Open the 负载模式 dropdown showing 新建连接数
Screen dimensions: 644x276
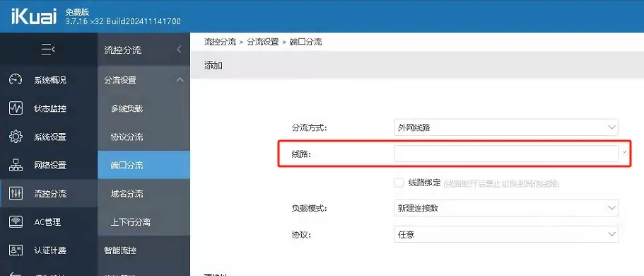pyautogui.click(x=506, y=208)
